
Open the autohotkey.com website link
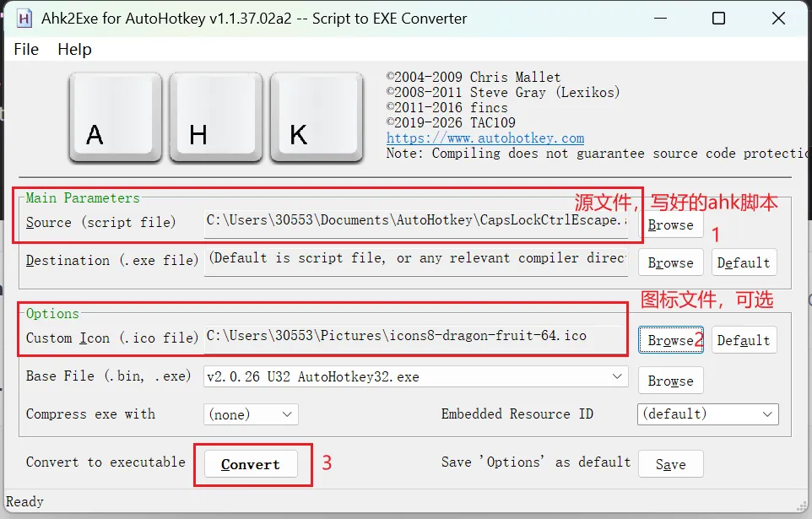point(485,138)
